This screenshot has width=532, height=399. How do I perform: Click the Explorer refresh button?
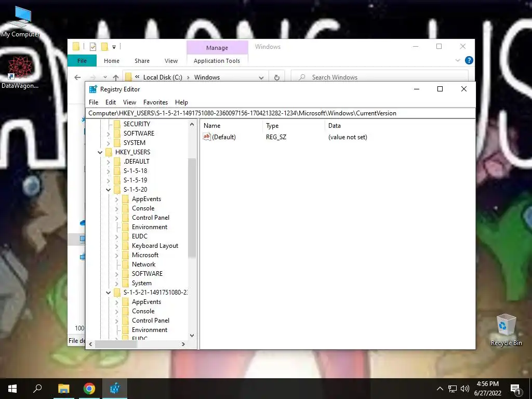276,77
